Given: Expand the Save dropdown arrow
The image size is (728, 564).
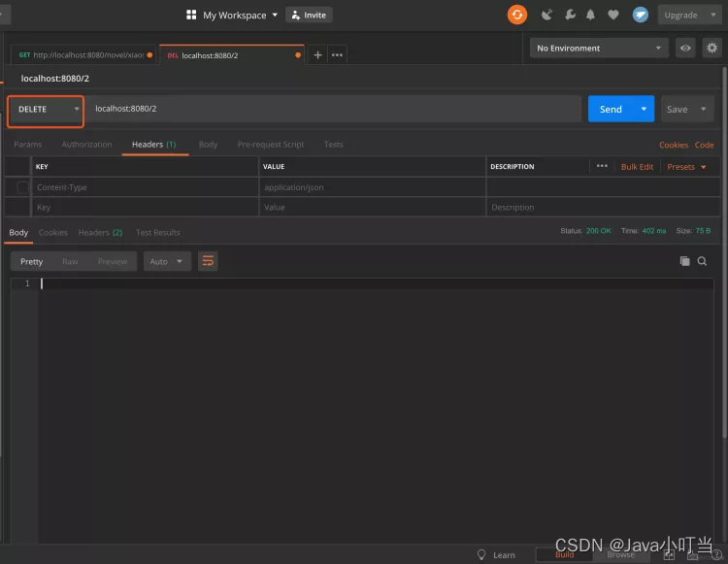Looking at the screenshot, I should point(704,109).
